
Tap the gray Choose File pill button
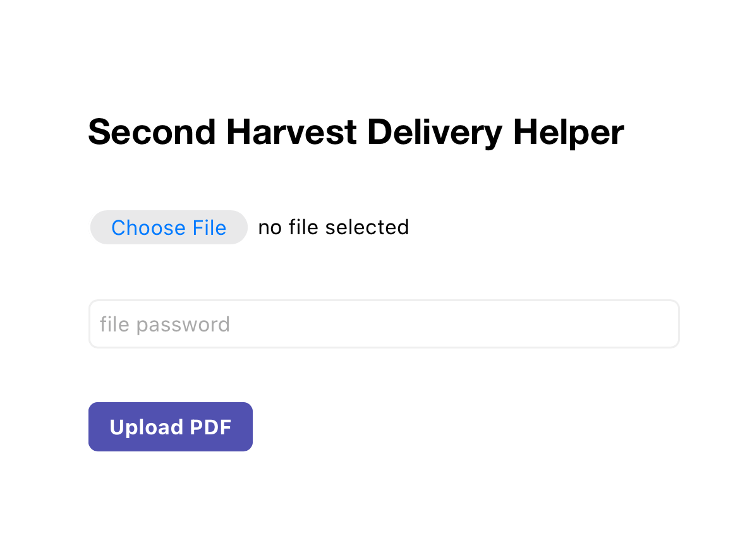tap(169, 227)
